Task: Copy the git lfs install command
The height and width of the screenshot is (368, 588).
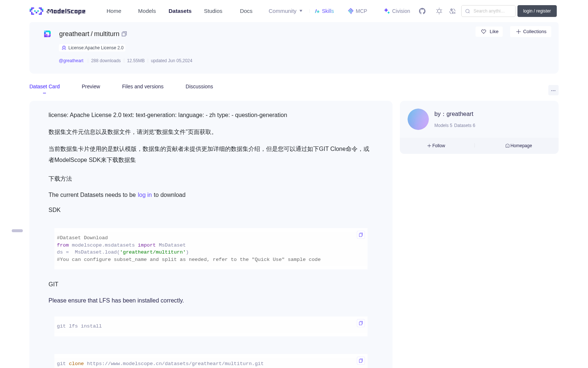Action: pos(361,323)
